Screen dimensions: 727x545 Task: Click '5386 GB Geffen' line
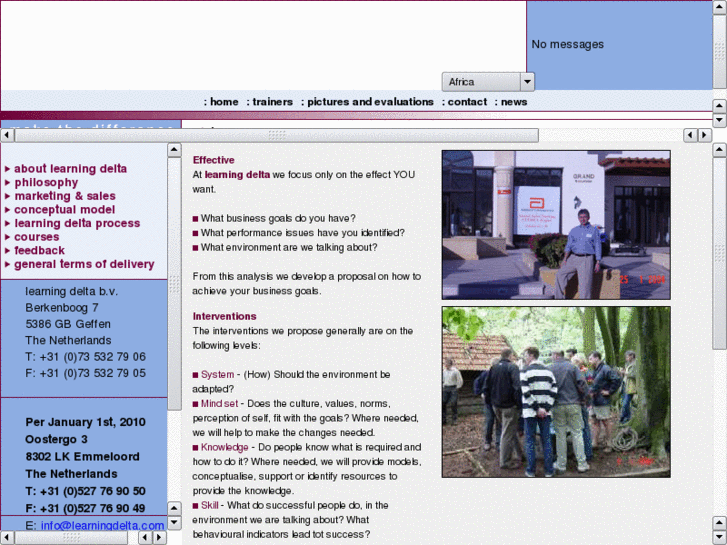[x=68, y=324]
